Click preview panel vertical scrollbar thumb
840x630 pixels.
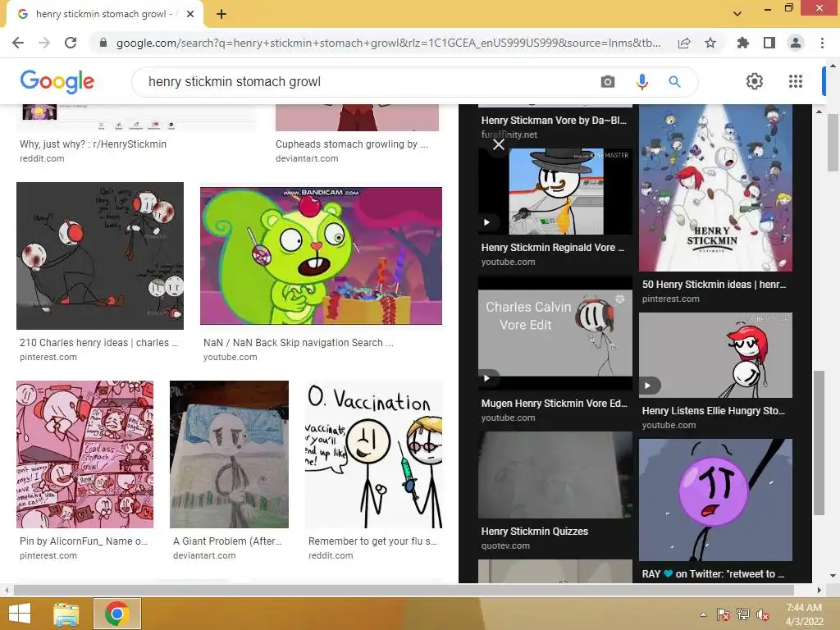click(819, 442)
